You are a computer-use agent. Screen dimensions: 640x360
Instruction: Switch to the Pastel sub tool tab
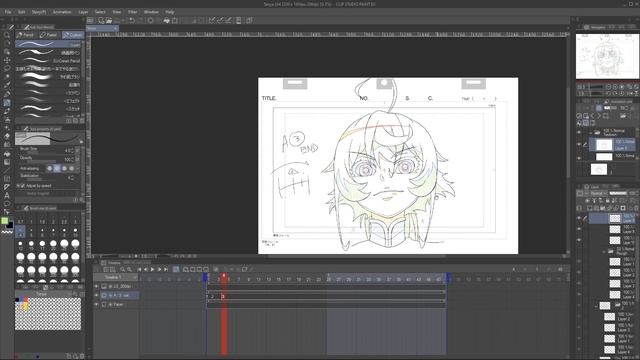coord(49,35)
